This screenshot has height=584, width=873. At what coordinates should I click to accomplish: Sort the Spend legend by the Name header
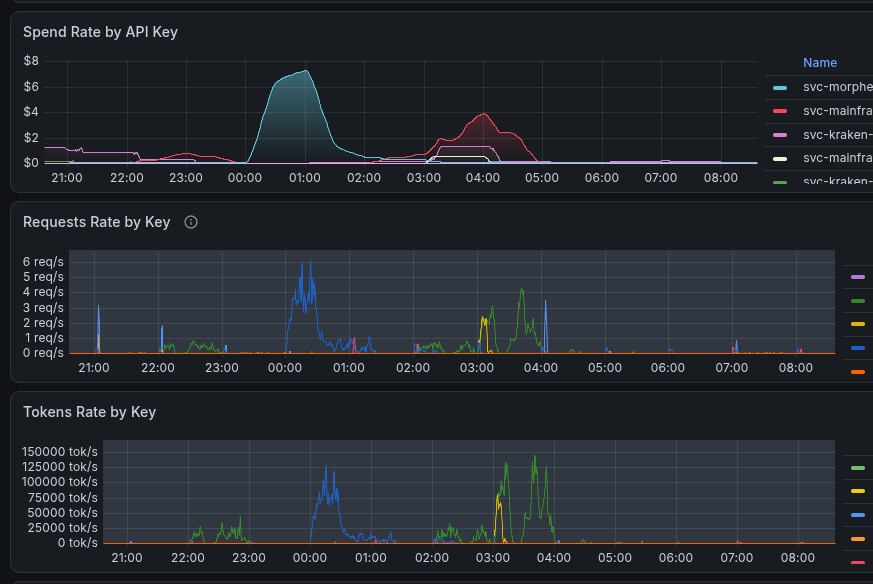click(820, 63)
